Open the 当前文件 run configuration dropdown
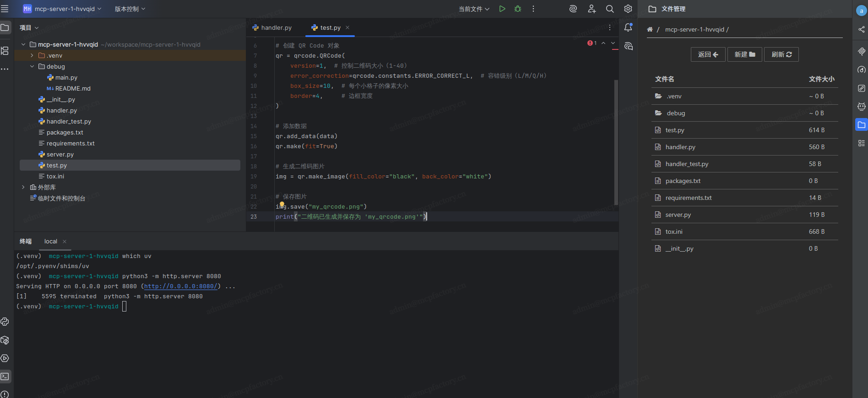868x398 pixels. (474, 9)
